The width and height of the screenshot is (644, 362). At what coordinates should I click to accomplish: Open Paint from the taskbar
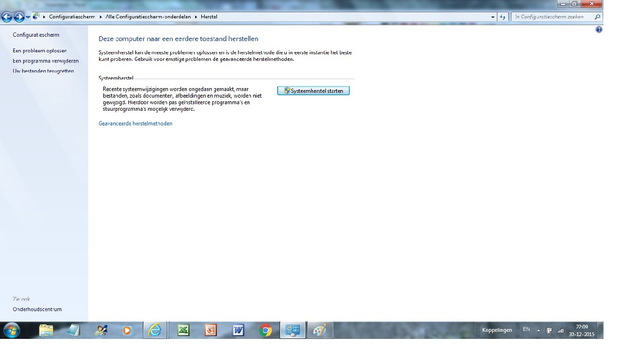(320, 330)
